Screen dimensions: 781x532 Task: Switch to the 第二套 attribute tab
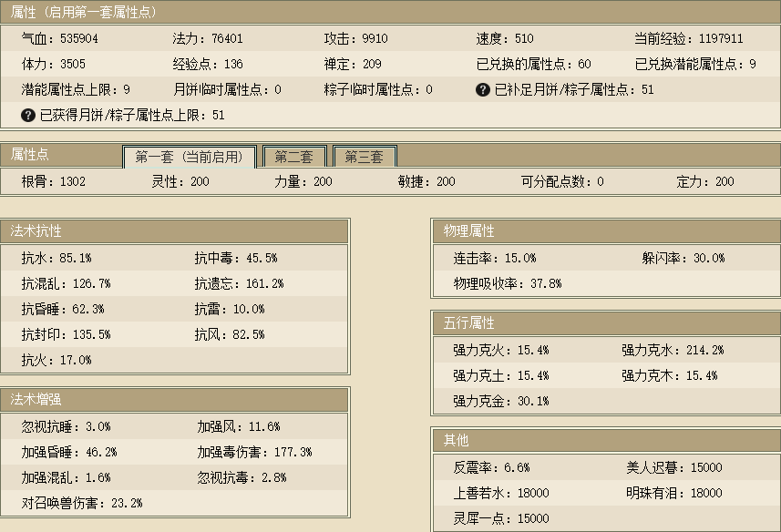(294, 157)
